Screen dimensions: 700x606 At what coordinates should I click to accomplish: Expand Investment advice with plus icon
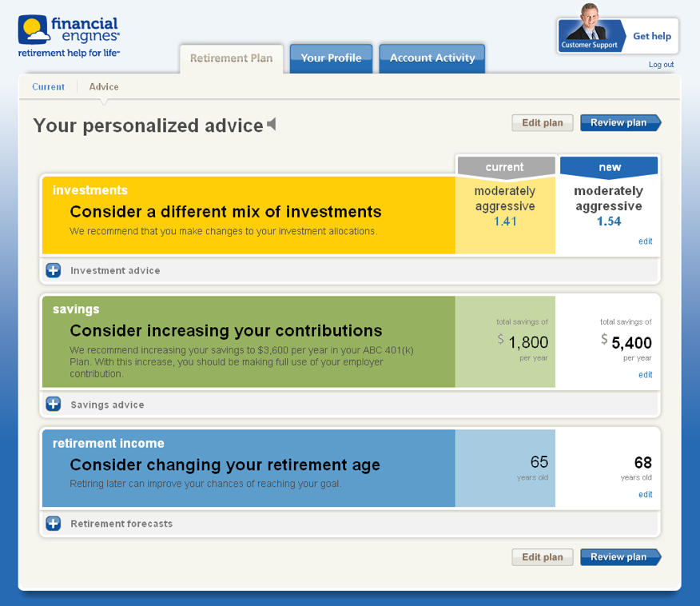(x=54, y=270)
